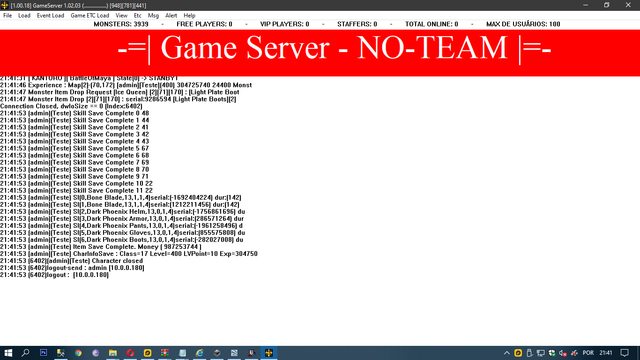The height and width of the screenshot is (360, 640).
Task: Click the Light Plate Boots serial drop log line
Action: [x=118, y=99]
